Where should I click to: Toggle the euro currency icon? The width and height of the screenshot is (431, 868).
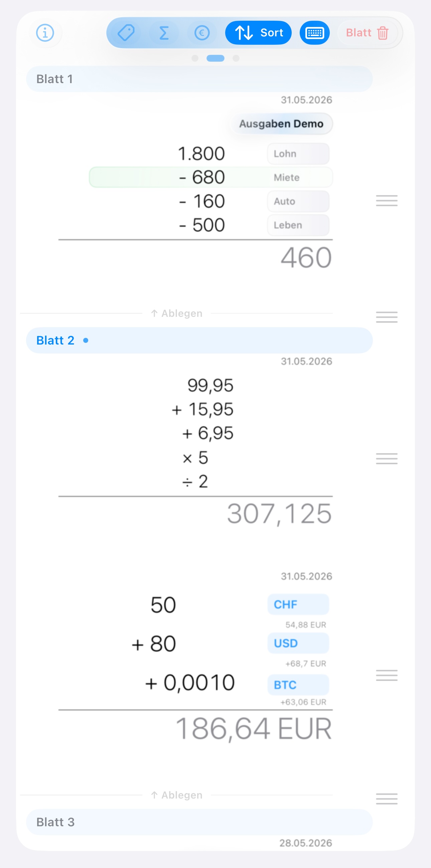(x=202, y=33)
